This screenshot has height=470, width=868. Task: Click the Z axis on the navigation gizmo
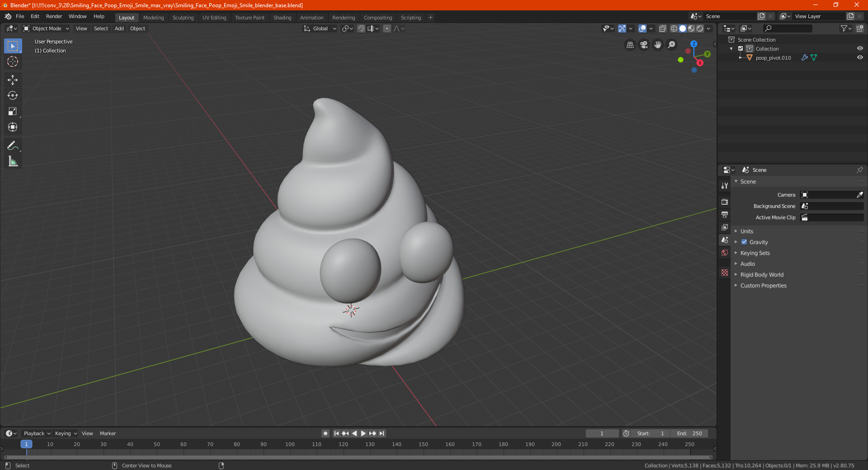(x=693, y=44)
